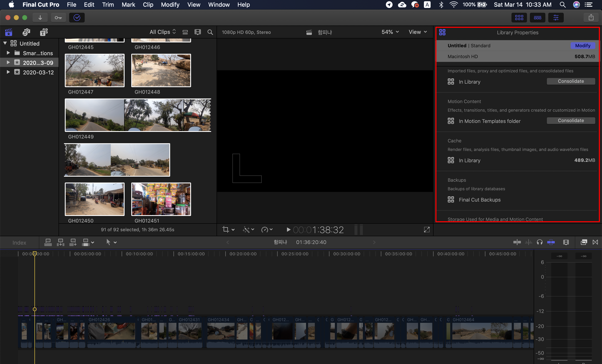Click the Keyword Editor key icon
This screenshot has height=364, width=602.
coord(58,18)
